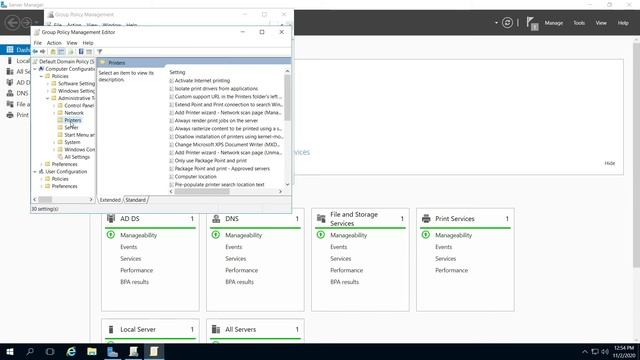
Task: Open File Explorer from the taskbar
Action: (92, 351)
